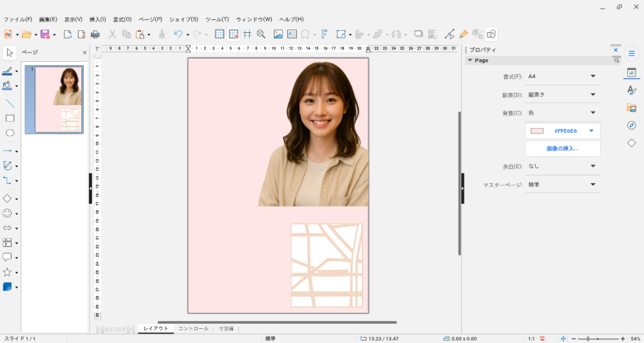
Task: Select the Basic Shapes diamond tool
Action: pyautogui.click(x=7, y=198)
